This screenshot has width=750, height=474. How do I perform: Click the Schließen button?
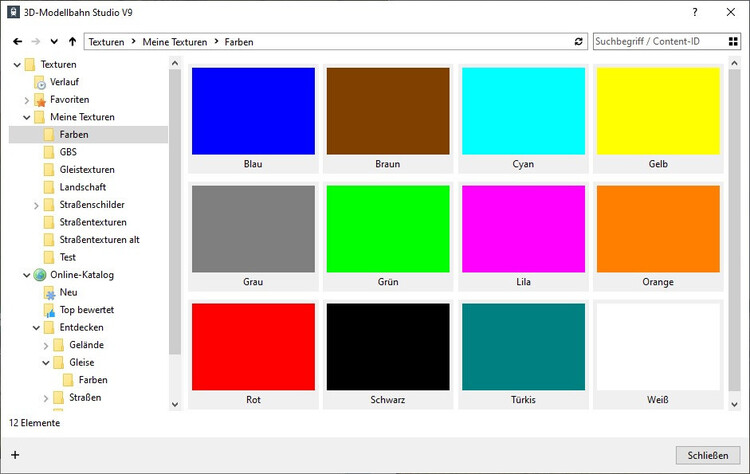pos(708,455)
